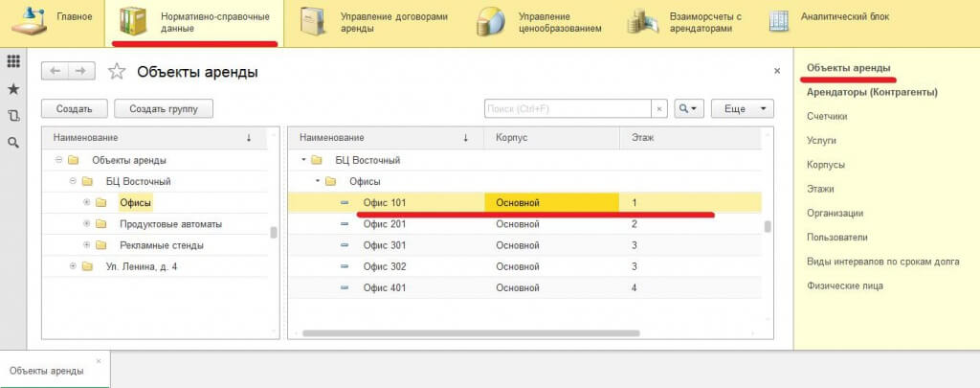Open Виды интервалов по срокам долга link
The height and width of the screenshot is (388, 980).
(883, 262)
